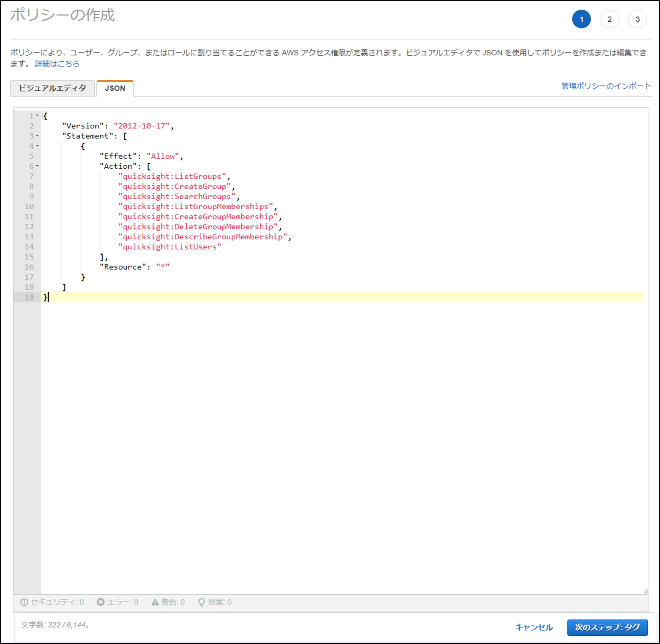Click line number 19 in gutter
Image resolution: width=660 pixels, height=644 pixels.
point(29,297)
